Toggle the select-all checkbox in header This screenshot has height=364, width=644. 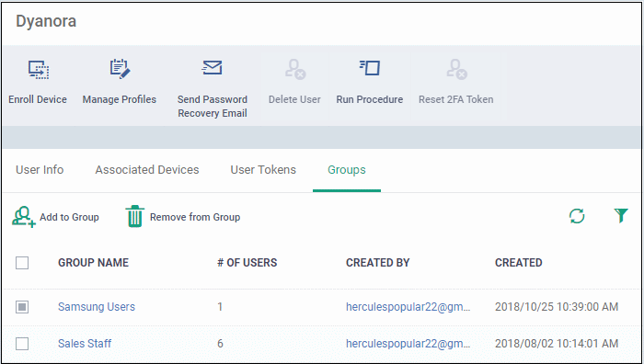click(x=22, y=263)
